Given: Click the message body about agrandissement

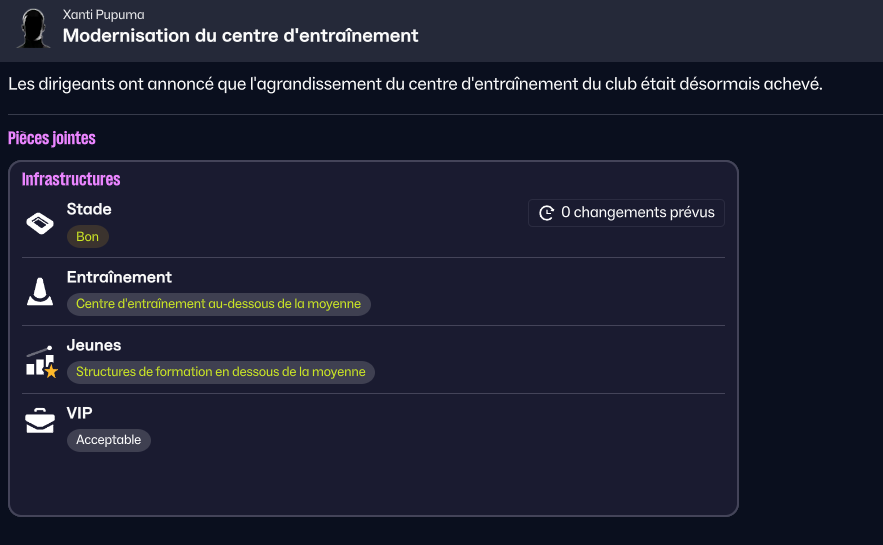Looking at the screenshot, I should coord(416,84).
